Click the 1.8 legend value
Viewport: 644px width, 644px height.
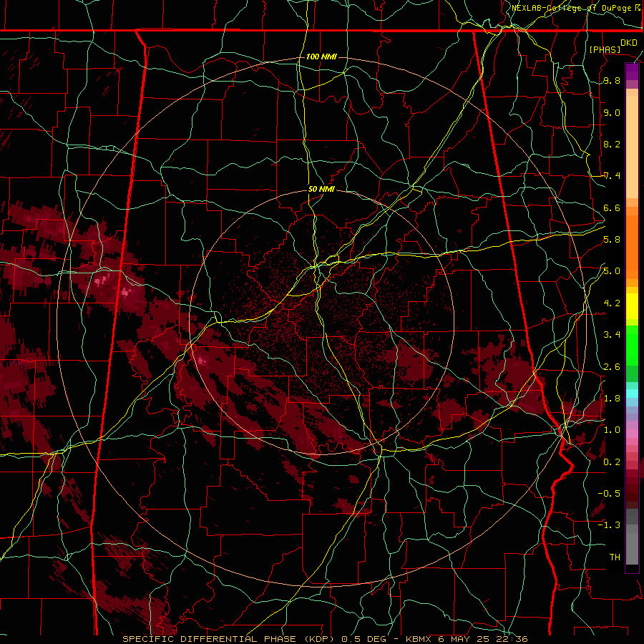[x=612, y=398]
